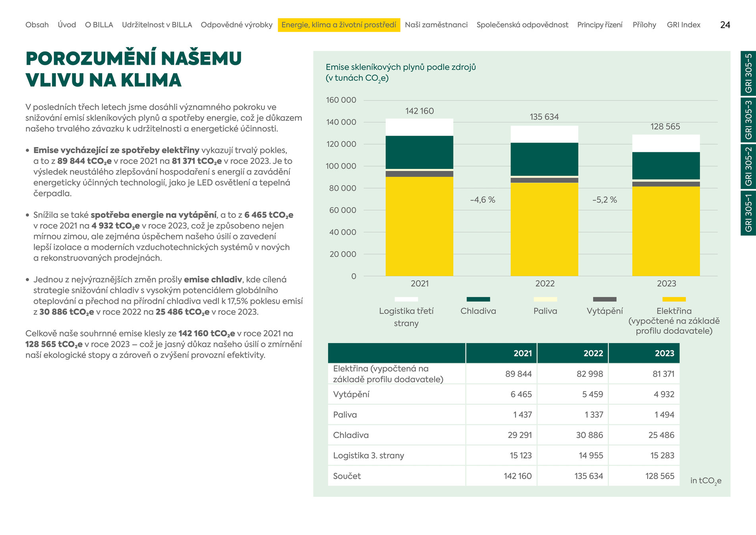Click the page number 24
This screenshot has height=535, width=756.
tap(725, 25)
